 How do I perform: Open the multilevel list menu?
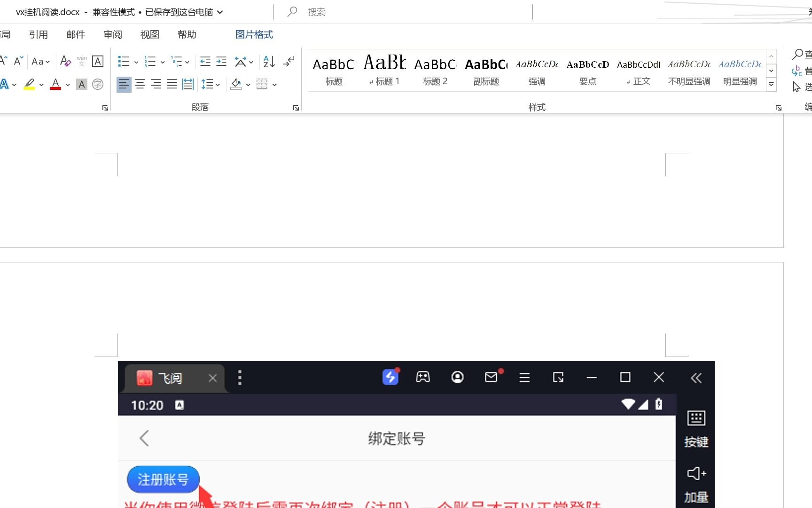(180, 61)
